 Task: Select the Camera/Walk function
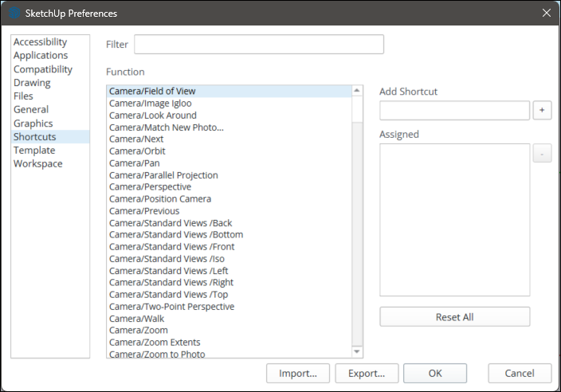(x=229, y=319)
